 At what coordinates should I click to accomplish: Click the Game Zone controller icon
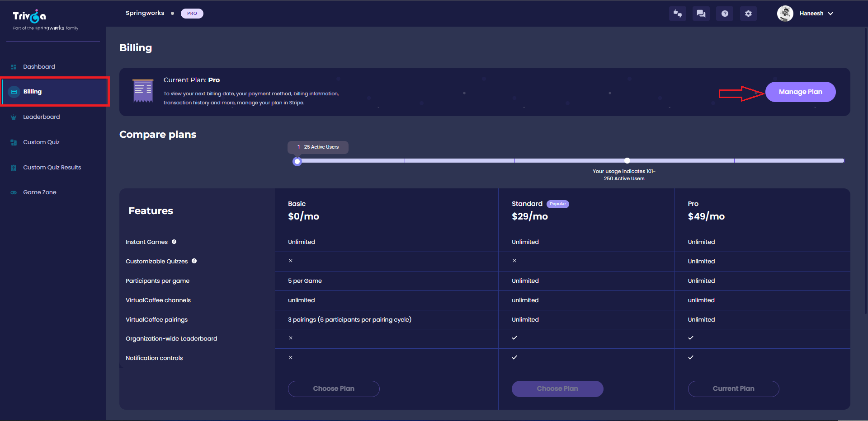pyautogui.click(x=14, y=192)
